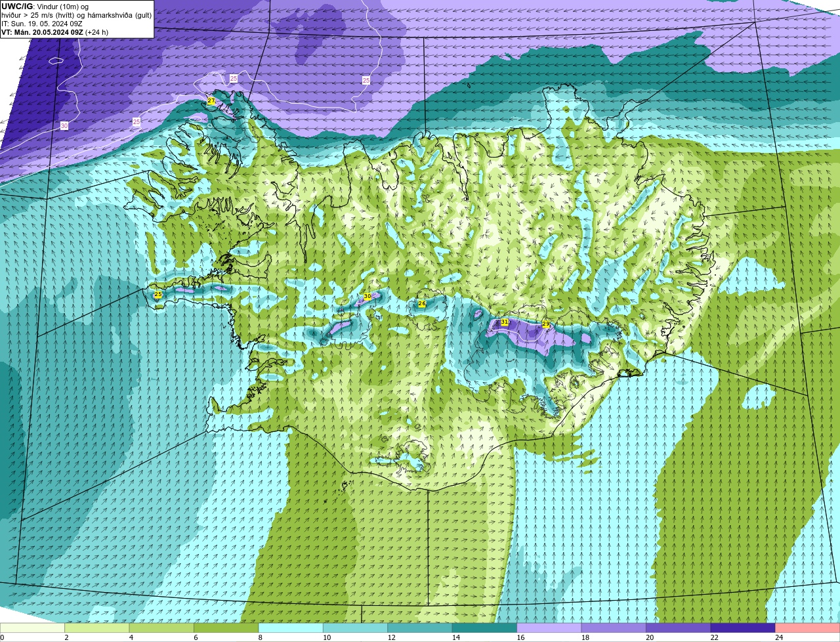Click the legend tick label 12

[x=391, y=637]
